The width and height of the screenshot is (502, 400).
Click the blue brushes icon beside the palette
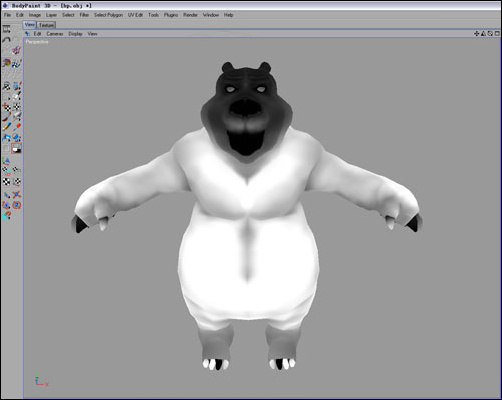click(17, 63)
